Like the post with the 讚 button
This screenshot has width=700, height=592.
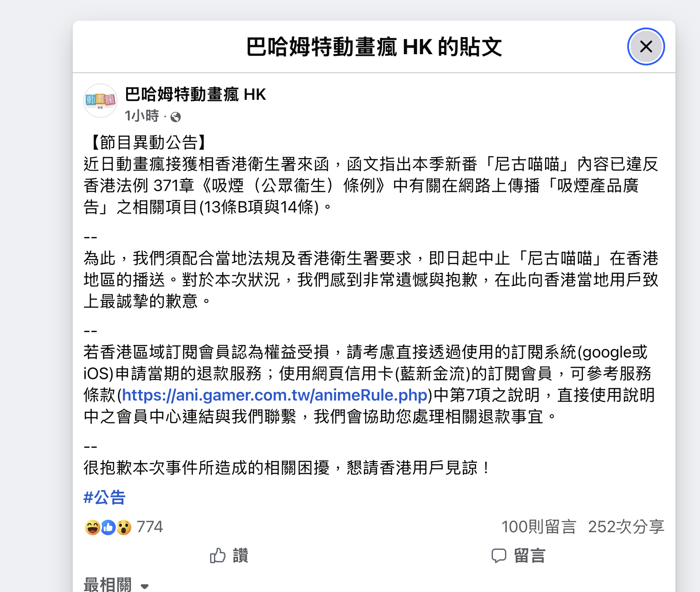pyautogui.click(x=229, y=555)
